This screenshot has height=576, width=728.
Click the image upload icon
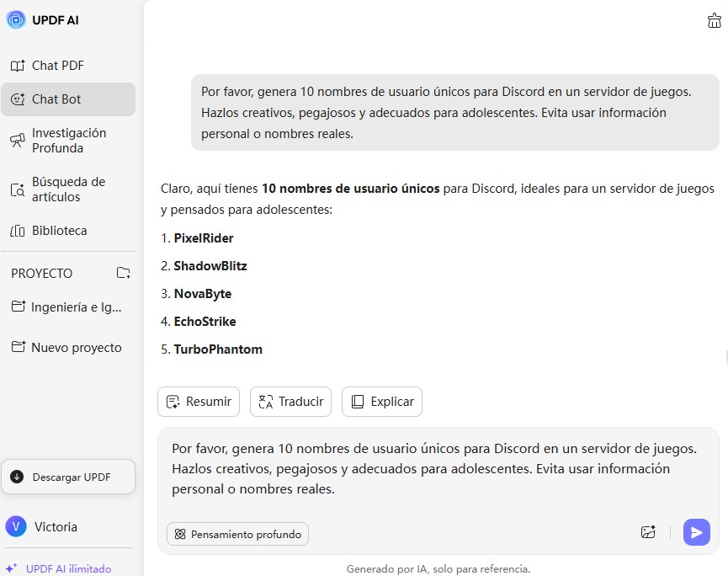[x=648, y=532]
